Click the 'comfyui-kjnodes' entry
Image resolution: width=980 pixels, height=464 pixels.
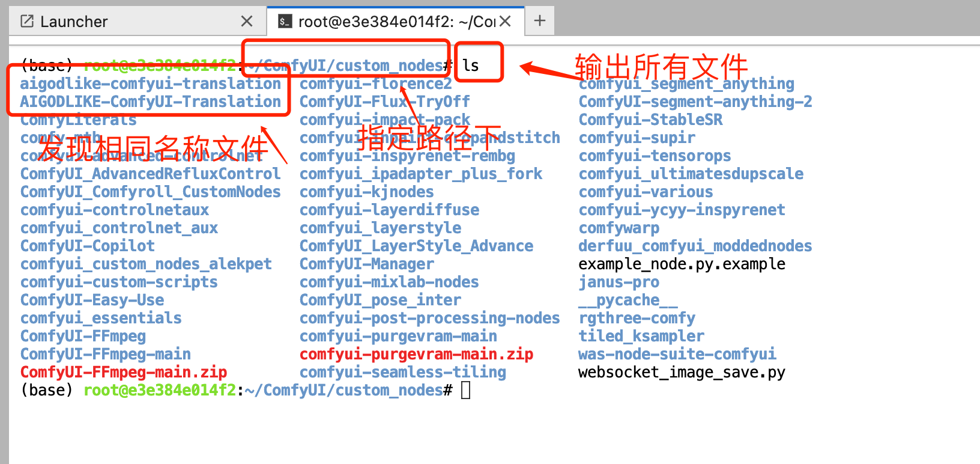click(367, 192)
